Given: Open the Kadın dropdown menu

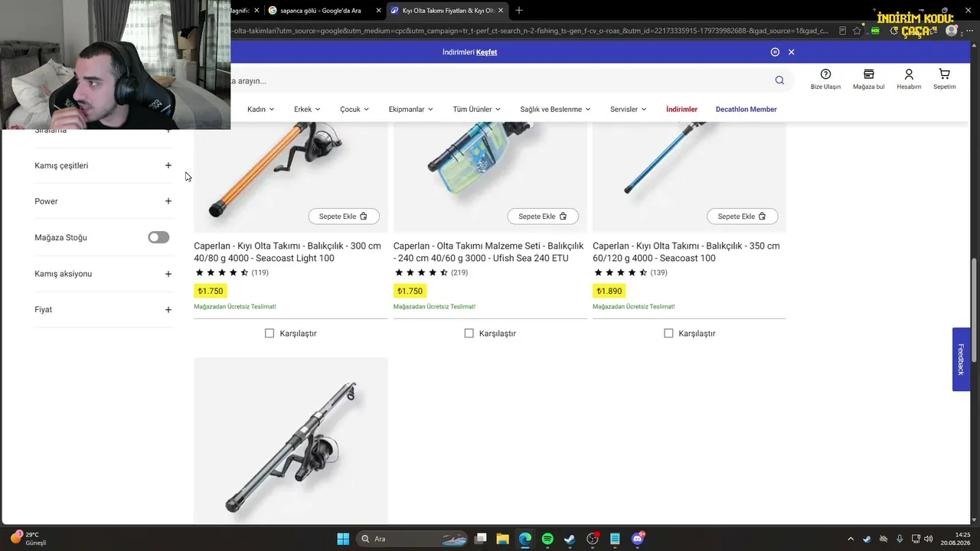Looking at the screenshot, I should 260,109.
